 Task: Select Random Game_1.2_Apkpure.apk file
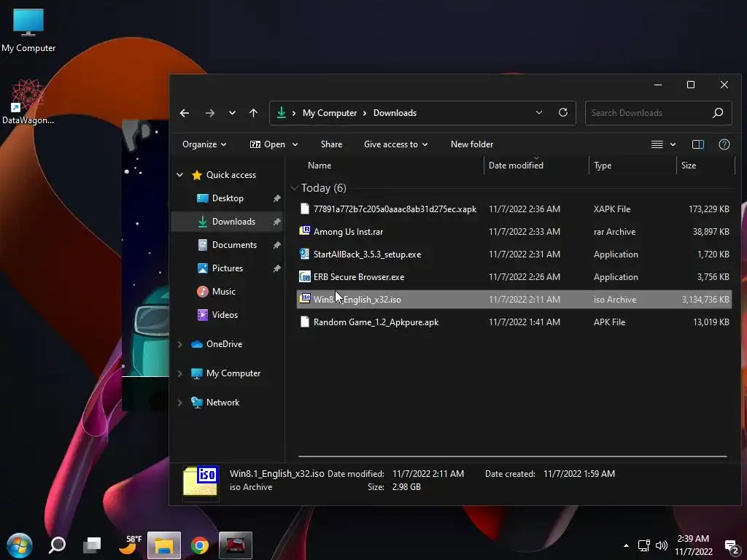click(514, 322)
